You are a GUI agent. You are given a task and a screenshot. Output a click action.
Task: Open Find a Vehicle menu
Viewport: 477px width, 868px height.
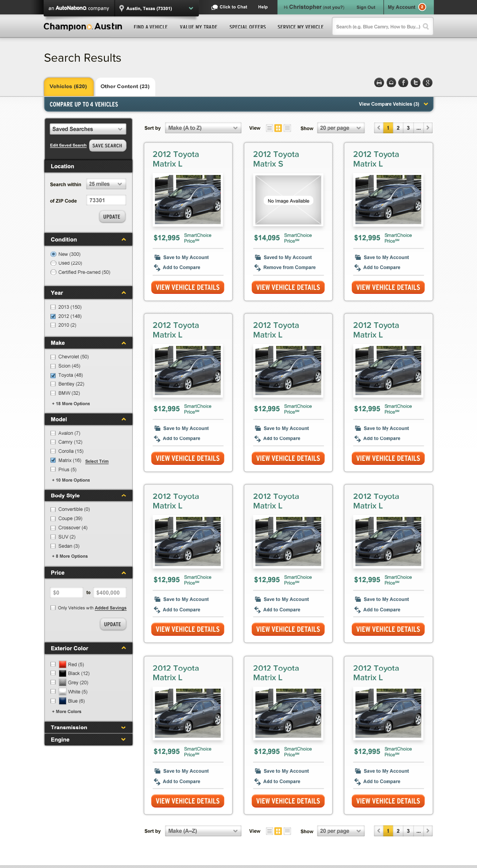click(150, 27)
